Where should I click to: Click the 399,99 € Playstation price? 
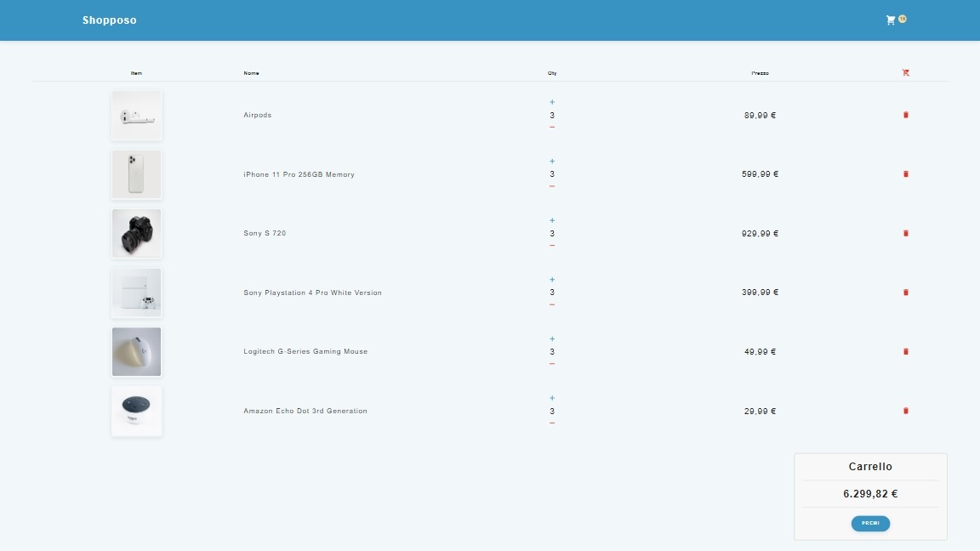tap(760, 293)
